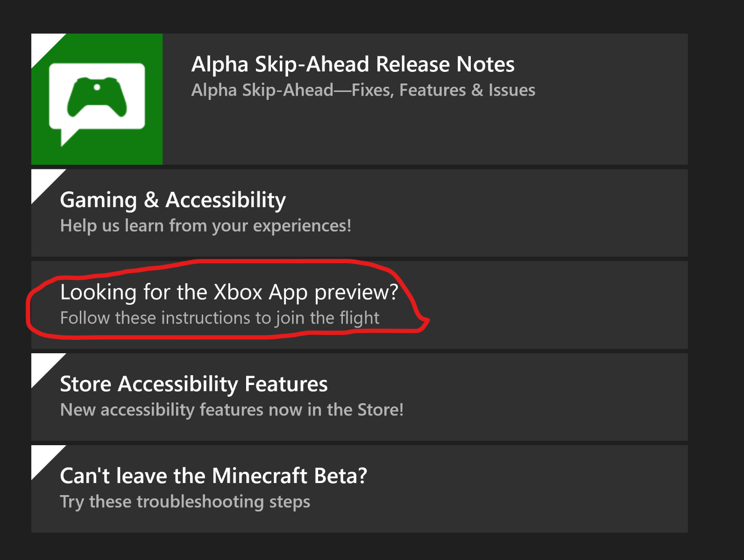Image resolution: width=744 pixels, height=560 pixels.
Task: Select 'Try these troubleshooting steps' subtitle
Action: [185, 502]
